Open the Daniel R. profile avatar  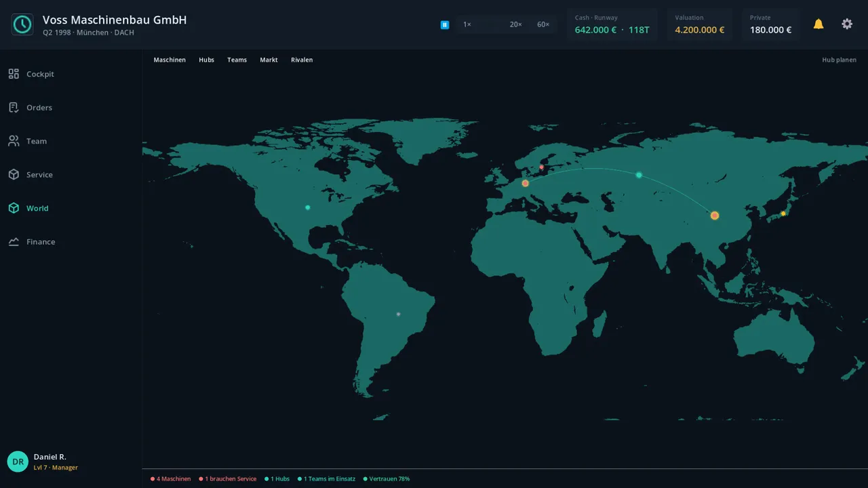coord(18,462)
